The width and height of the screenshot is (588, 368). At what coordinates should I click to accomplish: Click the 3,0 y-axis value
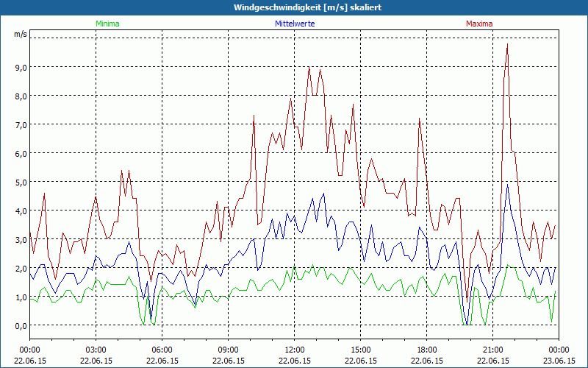coord(21,240)
